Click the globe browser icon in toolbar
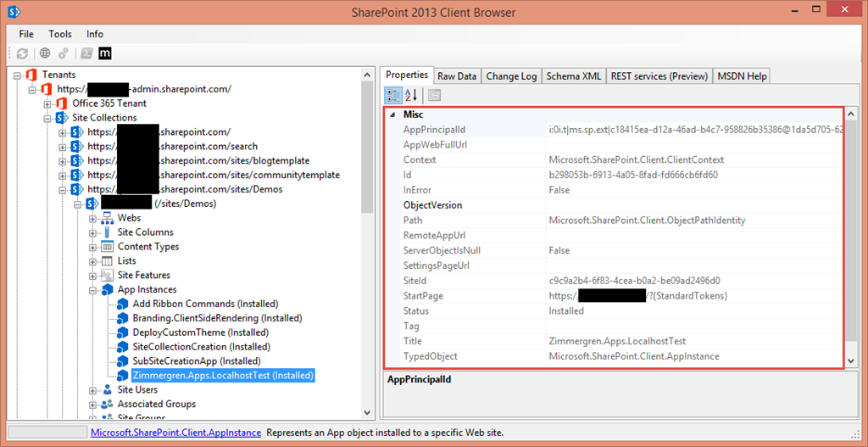 pos(45,53)
